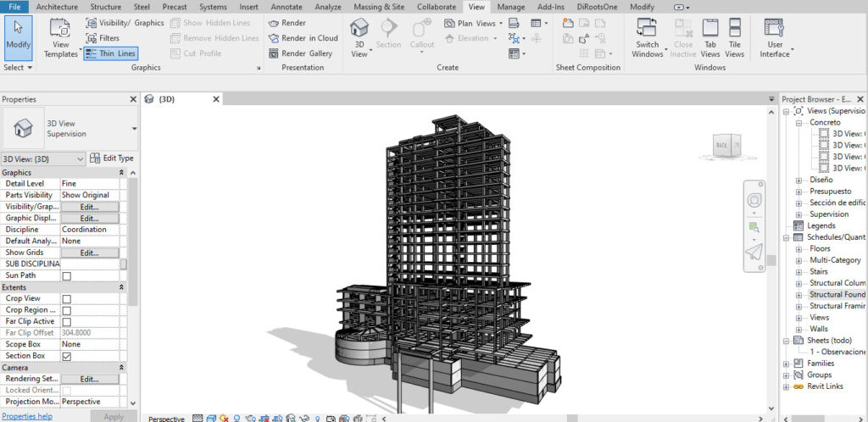Enable the Sun Path checkbox
This screenshot has width=868, height=422.
[66, 276]
